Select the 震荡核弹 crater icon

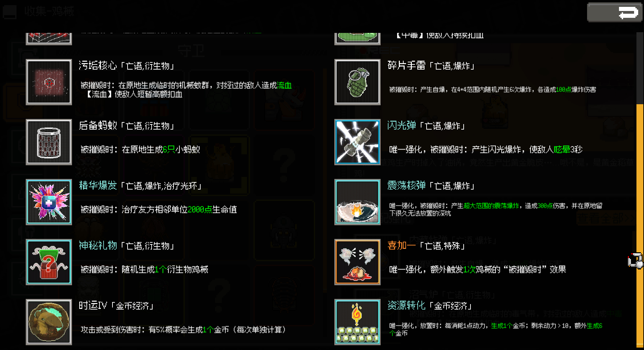pyautogui.click(x=357, y=202)
